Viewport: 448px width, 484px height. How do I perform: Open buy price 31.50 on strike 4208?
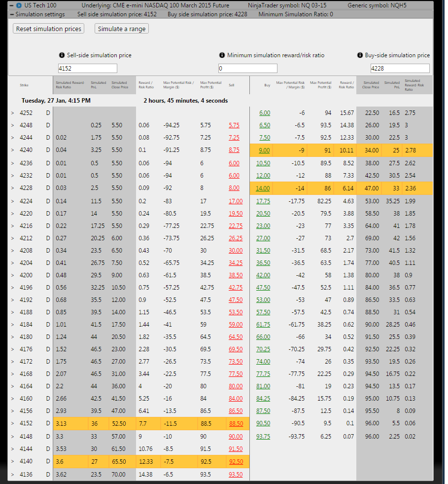click(263, 251)
